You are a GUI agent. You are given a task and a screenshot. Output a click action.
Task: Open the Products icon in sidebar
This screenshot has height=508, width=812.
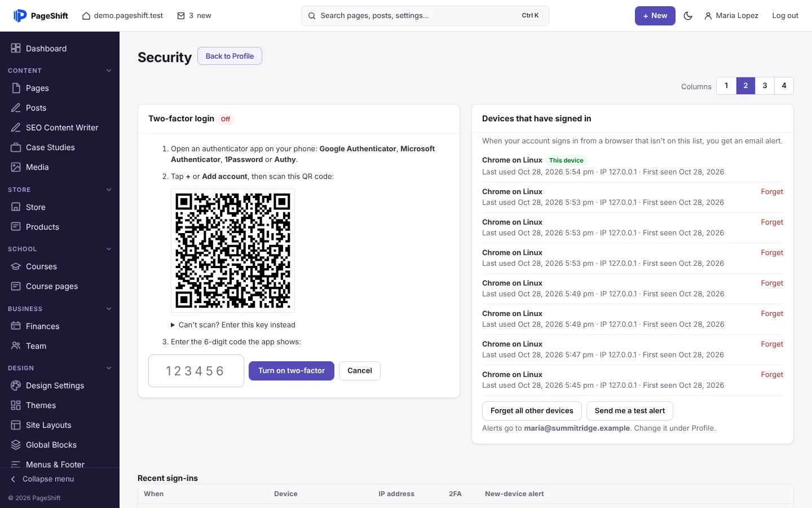pyautogui.click(x=16, y=227)
